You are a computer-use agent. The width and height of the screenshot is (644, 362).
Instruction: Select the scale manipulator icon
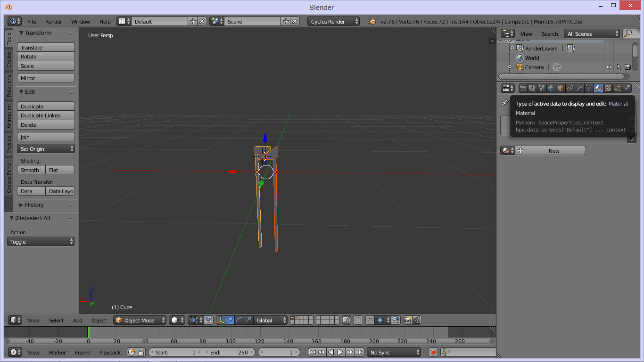[248, 320]
